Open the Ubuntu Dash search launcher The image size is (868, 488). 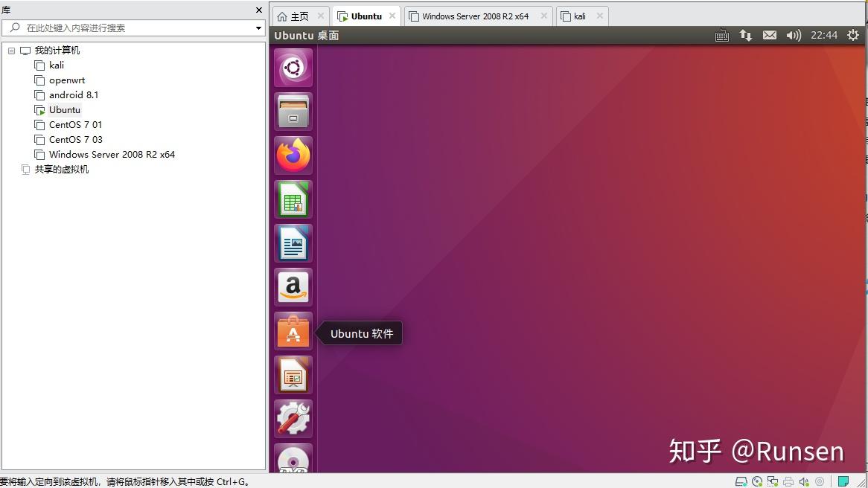[293, 68]
